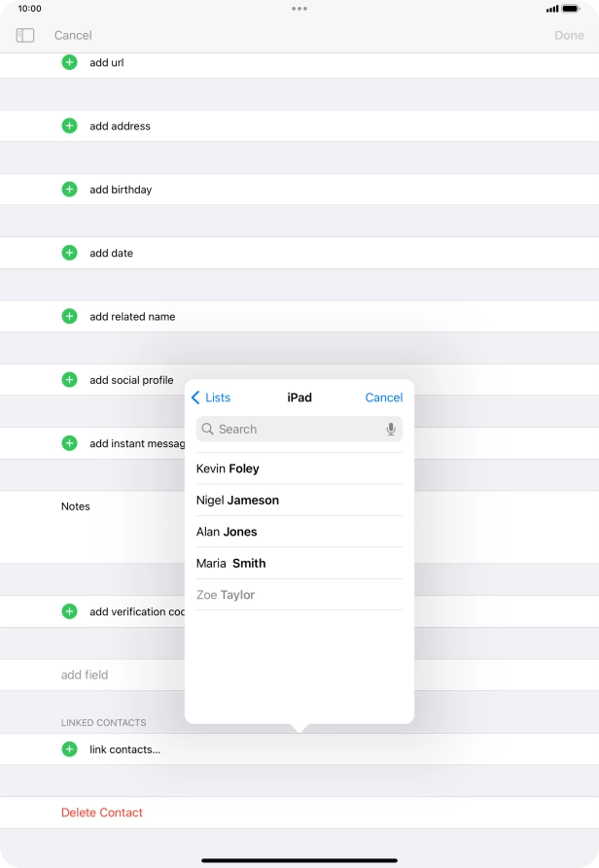The image size is (599, 868).
Task: Tap the green plus beside link contacts
Action: [69, 749]
